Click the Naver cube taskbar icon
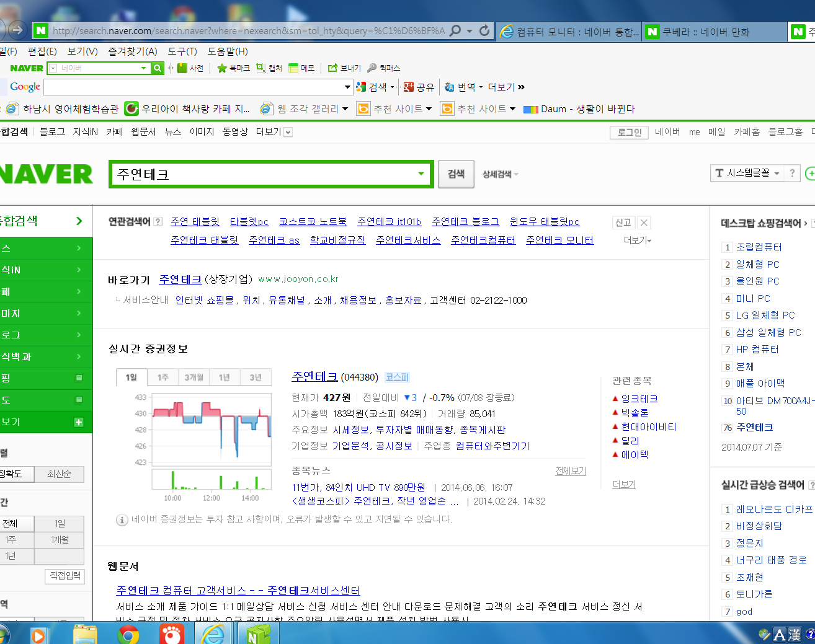This screenshot has height=644, width=815. pos(258,635)
